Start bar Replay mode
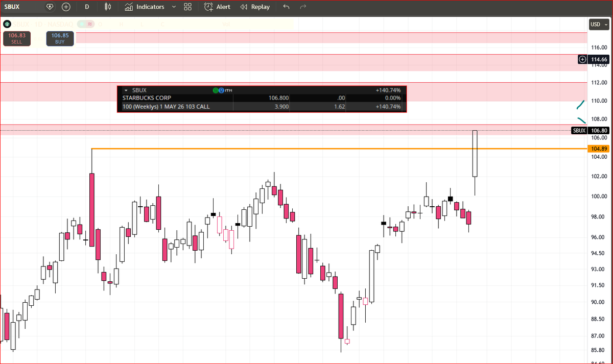The height and width of the screenshot is (364, 613). click(x=261, y=7)
